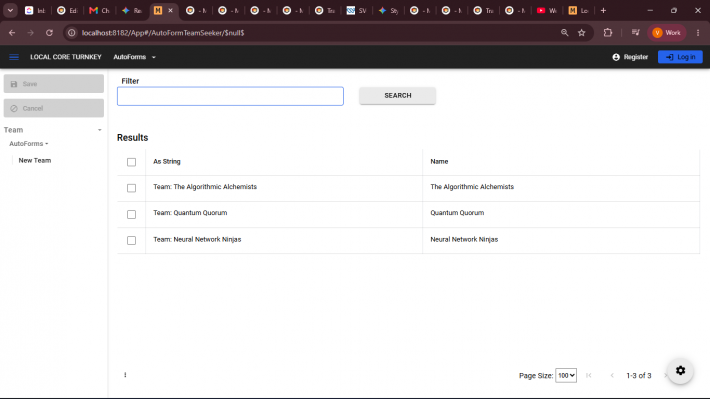Open the Extensions puzzle icon
Screen dimensions: 710x399
point(608,33)
